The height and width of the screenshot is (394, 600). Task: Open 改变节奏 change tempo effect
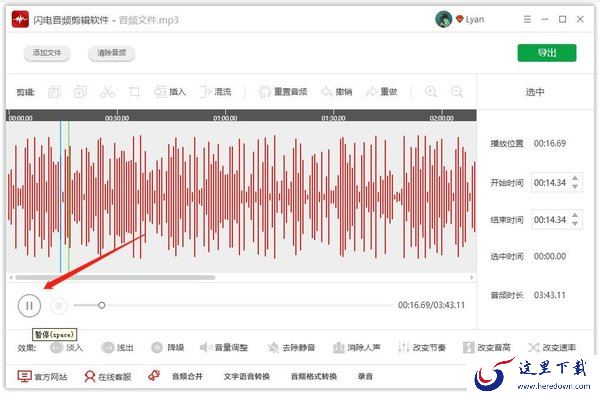421,347
